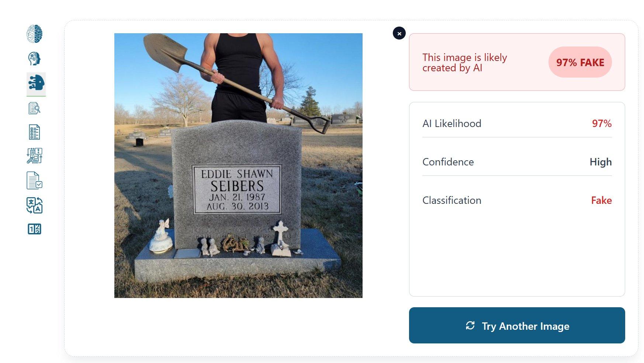The width and height of the screenshot is (644, 363).
Task: Click the 97% FAKE badge
Action: click(580, 62)
